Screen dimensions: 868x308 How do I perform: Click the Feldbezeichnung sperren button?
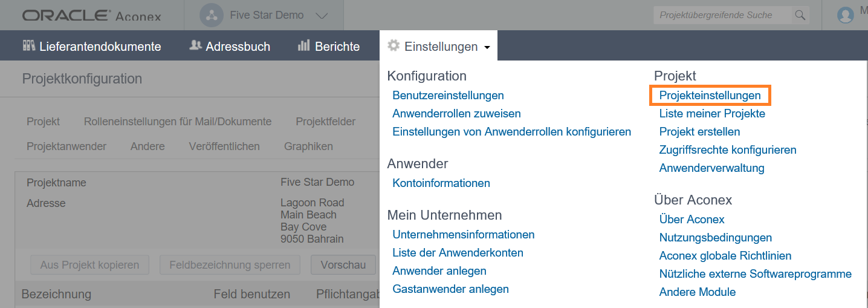230,264
